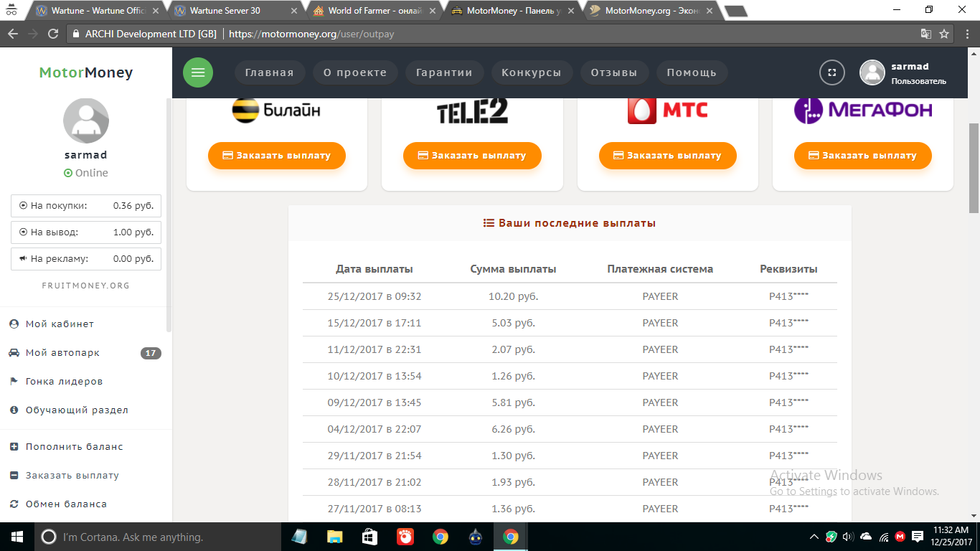This screenshot has width=980, height=551.
Task: Click the На покупки balance box
Action: point(86,206)
